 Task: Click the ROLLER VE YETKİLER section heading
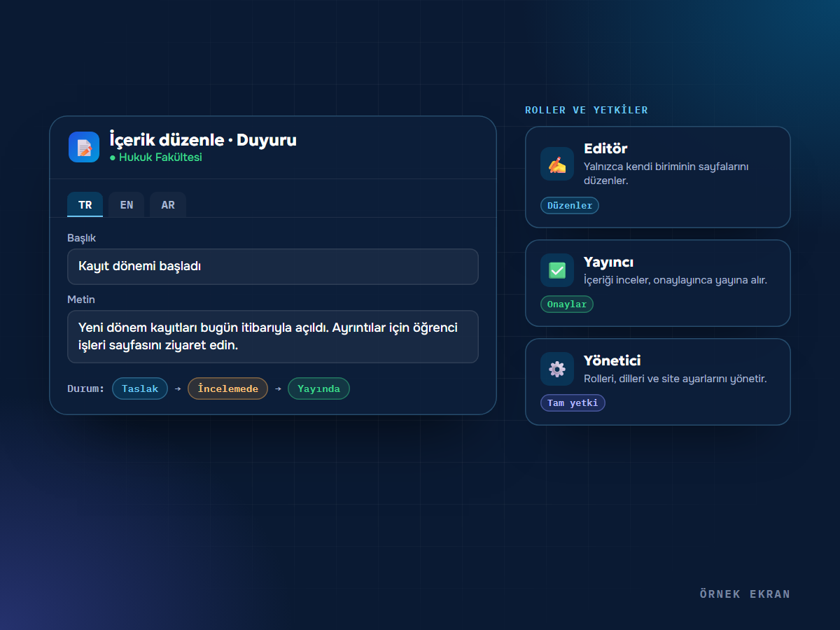click(587, 110)
